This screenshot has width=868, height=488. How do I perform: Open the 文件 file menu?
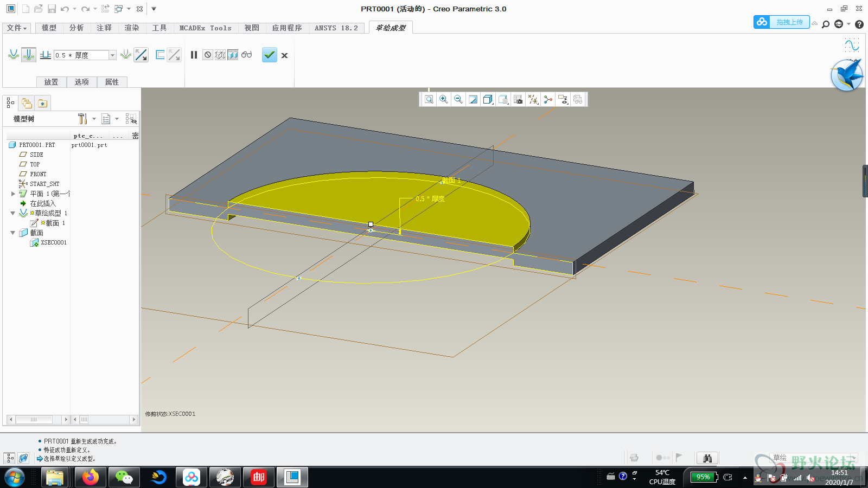(17, 28)
